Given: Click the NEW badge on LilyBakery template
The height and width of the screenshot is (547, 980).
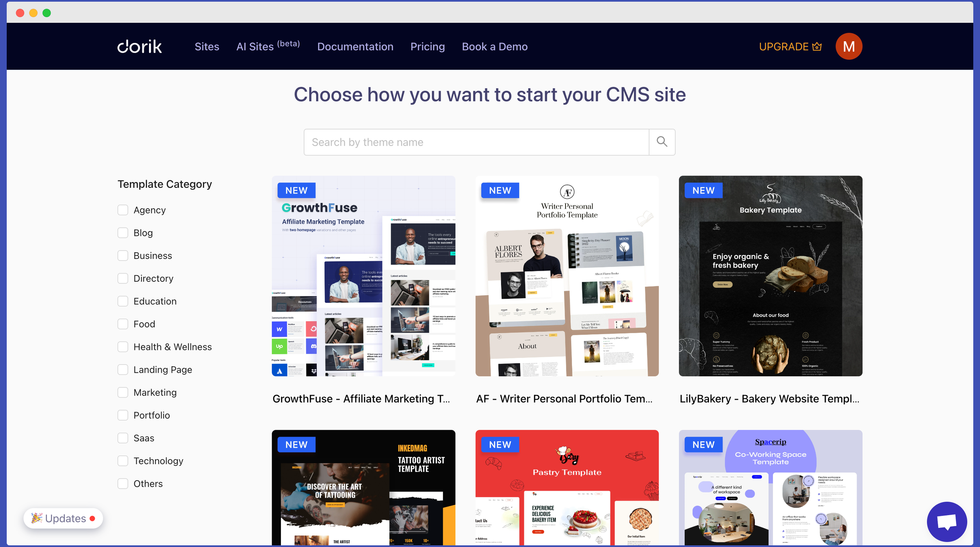Looking at the screenshot, I should 704,190.
